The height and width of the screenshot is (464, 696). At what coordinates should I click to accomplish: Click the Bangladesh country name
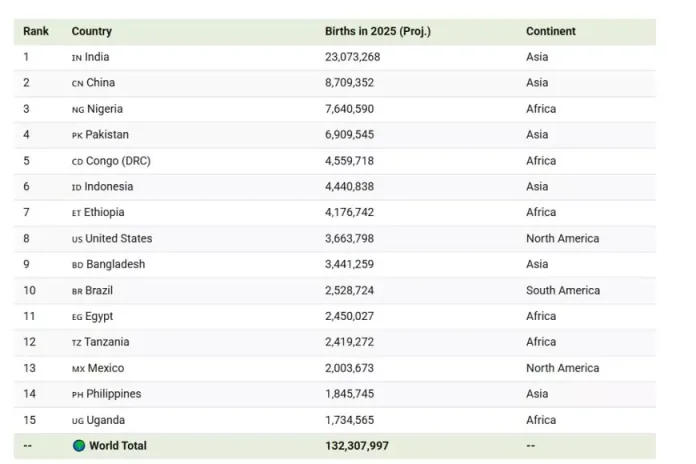pyautogui.click(x=115, y=265)
